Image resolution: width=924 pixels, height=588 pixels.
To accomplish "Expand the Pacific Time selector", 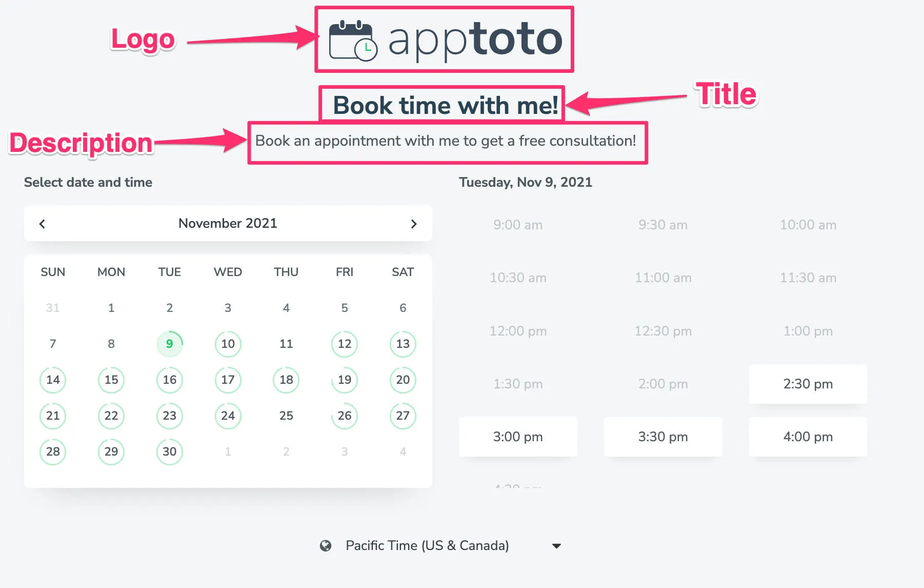I will [x=427, y=545].
